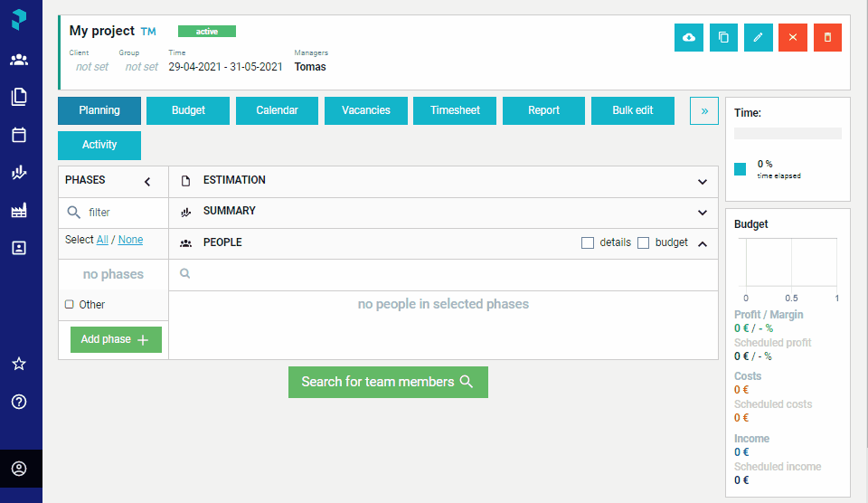The height and width of the screenshot is (503, 868).
Task: Click the cloud download icon button
Action: (689, 38)
